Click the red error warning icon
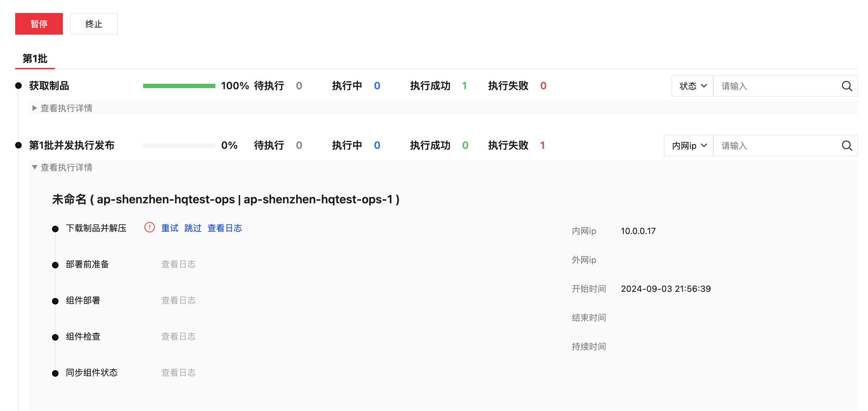This screenshot has height=411, width=868. point(149,228)
